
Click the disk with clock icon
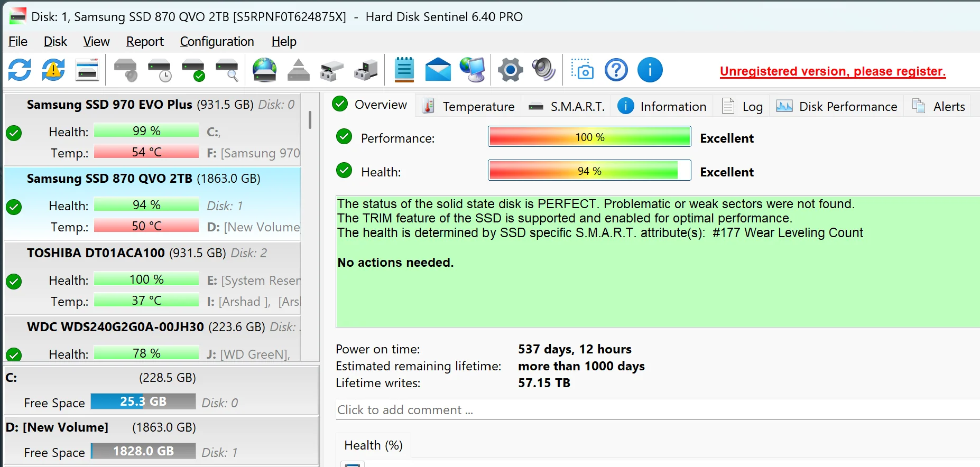(160, 70)
